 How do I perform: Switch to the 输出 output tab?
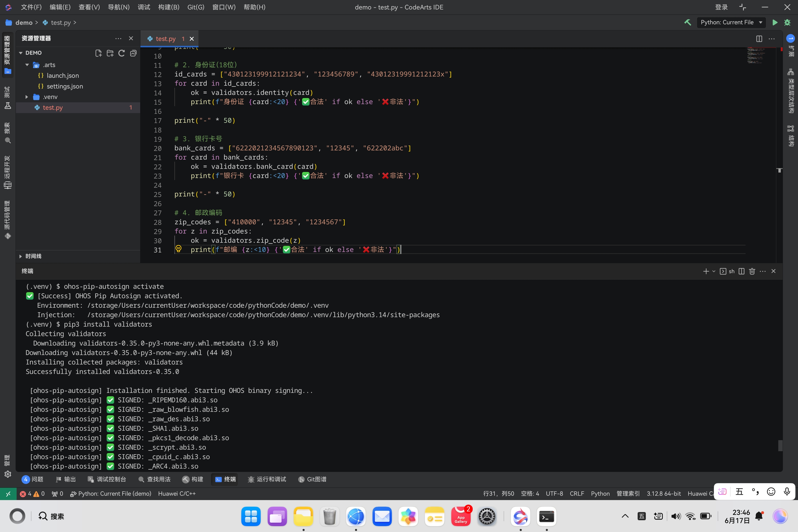coord(66,479)
